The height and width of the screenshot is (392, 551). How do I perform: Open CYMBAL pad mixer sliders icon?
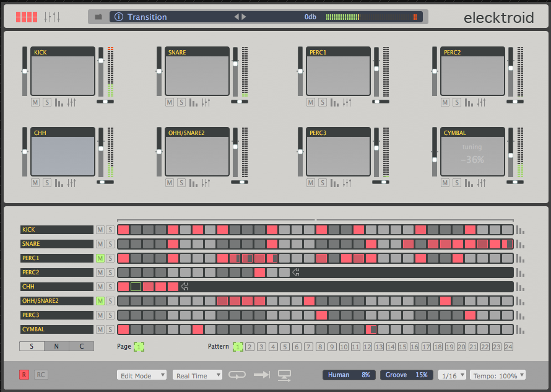tap(481, 183)
